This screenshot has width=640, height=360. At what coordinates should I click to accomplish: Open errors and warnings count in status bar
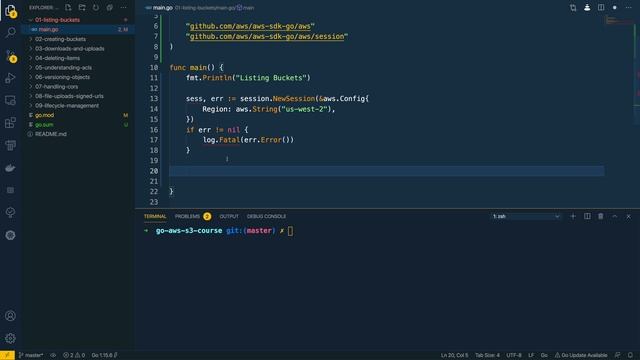(74, 355)
